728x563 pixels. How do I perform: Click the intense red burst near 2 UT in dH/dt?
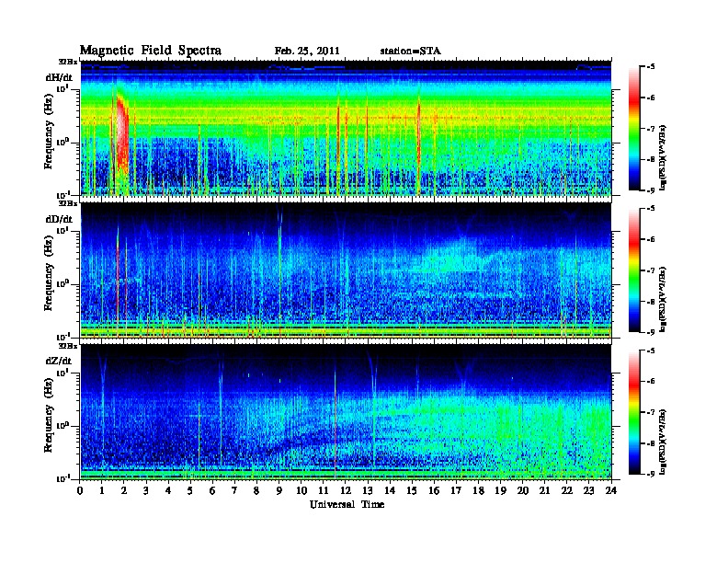pos(121,134)
